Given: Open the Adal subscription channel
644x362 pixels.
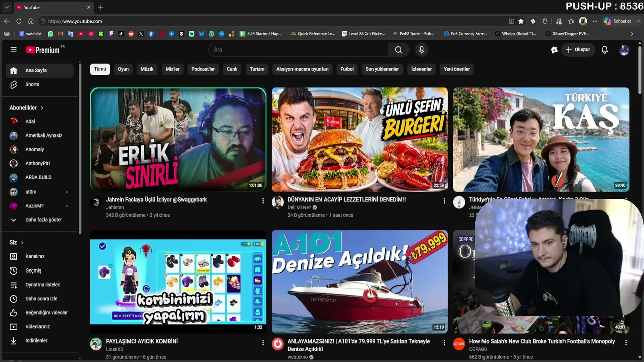Looking at the screenshot, I should coord(40,121).
